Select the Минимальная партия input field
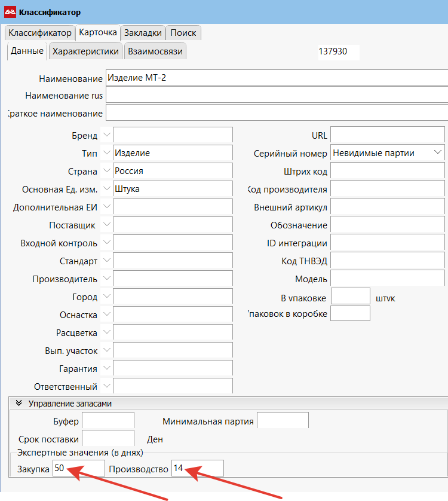This screenshot has height=501, width=448. 282,421
